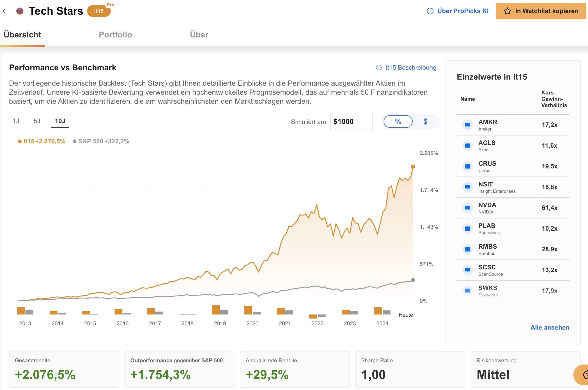This screenshot has width=588, height=390.
Task: Click the SCSC sector icon
Action: (467, 270)
